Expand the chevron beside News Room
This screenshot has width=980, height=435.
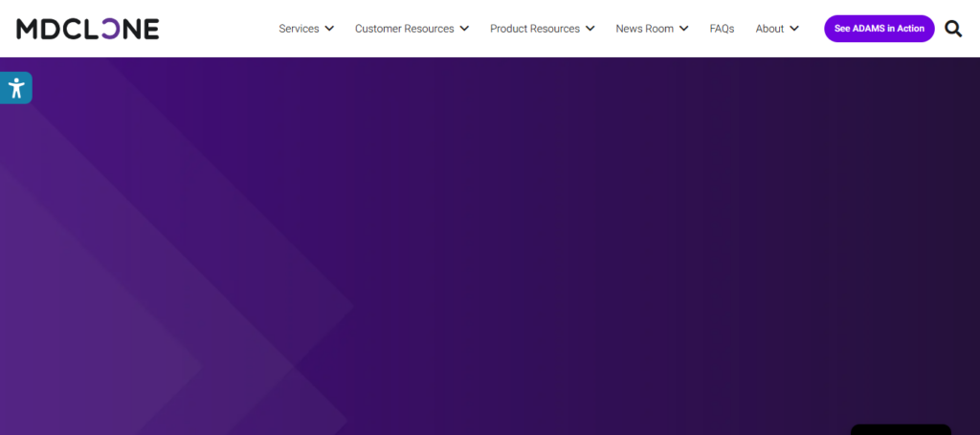(683, 29)
